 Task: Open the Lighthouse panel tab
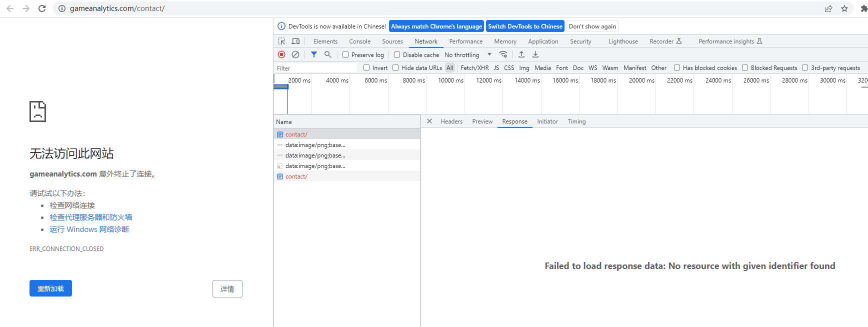click(x=623, y=41)
